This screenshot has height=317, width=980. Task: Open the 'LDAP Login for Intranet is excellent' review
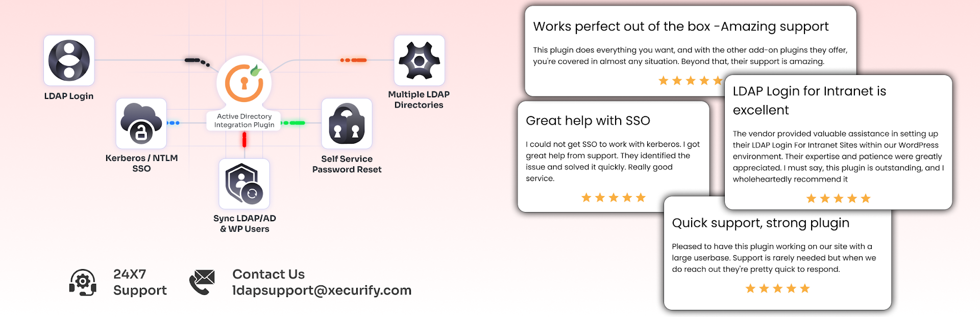[838, 142]
